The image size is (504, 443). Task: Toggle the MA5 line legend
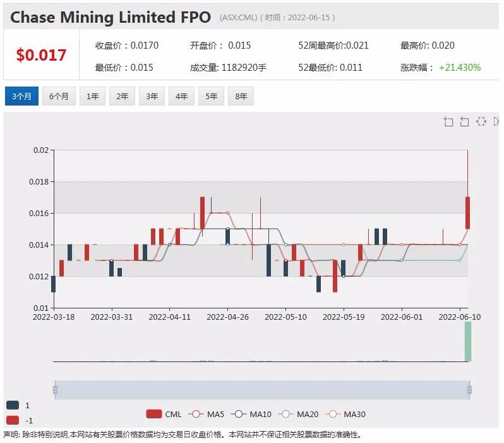(x=207, y=414)
